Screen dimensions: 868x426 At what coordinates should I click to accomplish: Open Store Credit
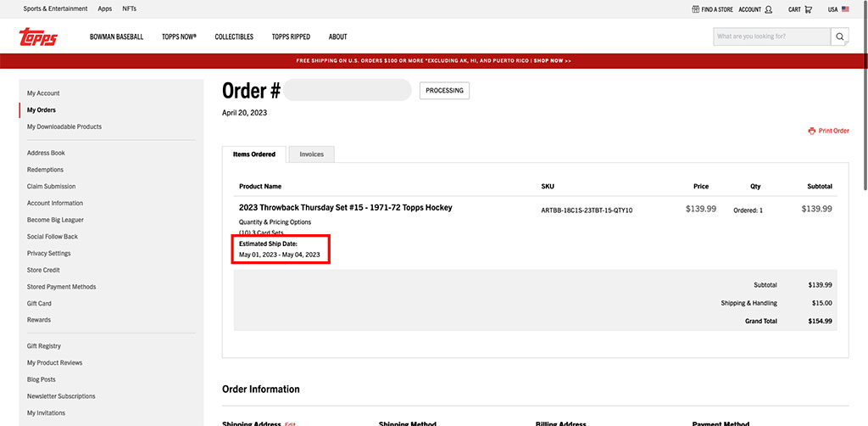click(43, 270)
